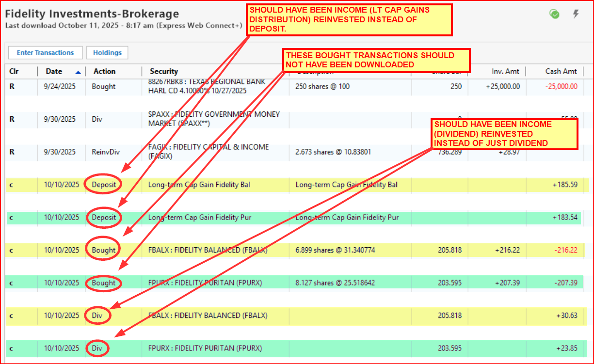Click the +30.63 cash amount
The image size is (594, 364).
tap(567, 316)
